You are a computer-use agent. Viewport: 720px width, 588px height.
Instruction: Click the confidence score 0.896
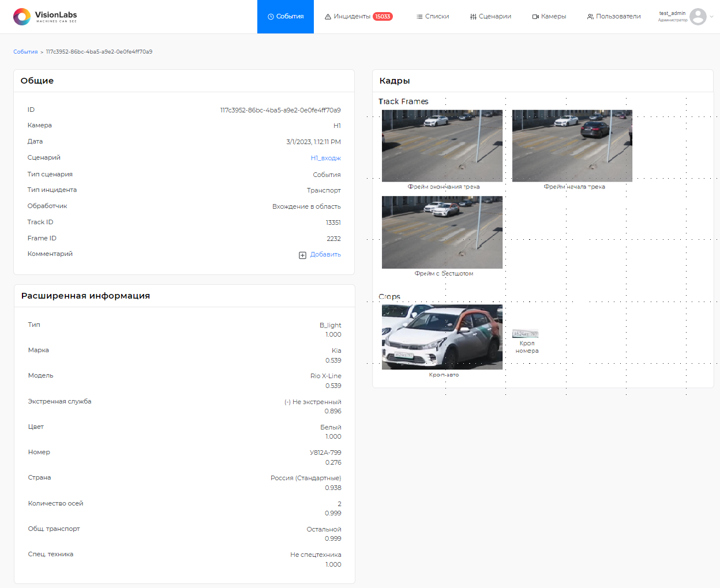click(333, 412)
